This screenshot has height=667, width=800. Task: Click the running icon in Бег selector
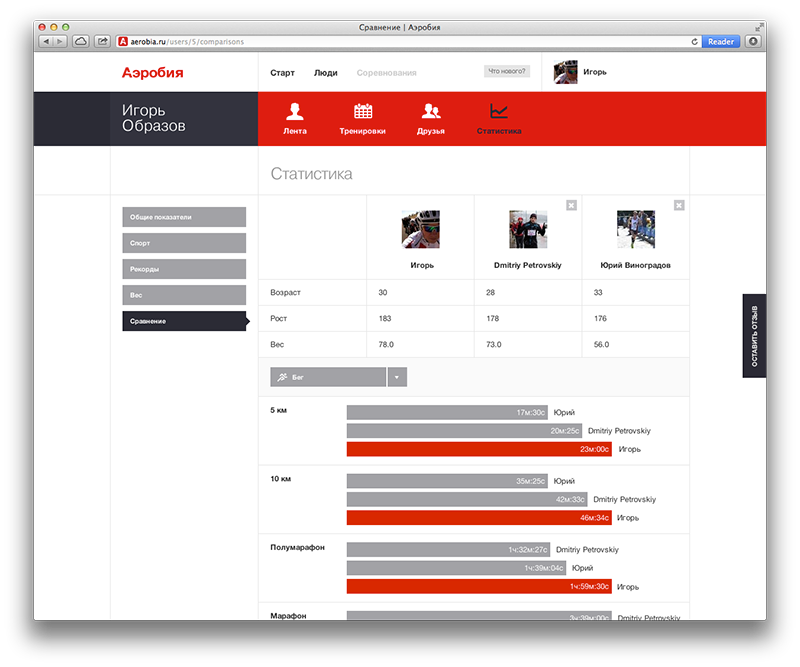[x=282, y=377]
